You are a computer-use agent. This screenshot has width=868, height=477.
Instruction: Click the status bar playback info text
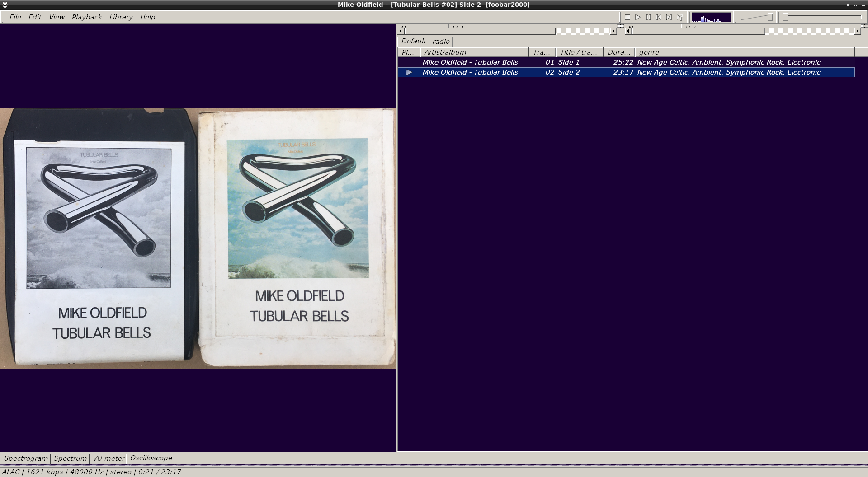tap(92, 472)
